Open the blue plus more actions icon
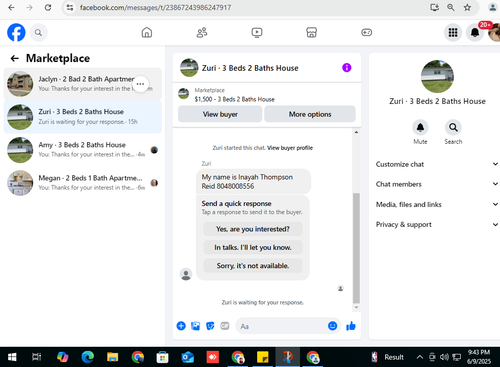The width and height of the screenshot is (500, 367). [181, 326]
